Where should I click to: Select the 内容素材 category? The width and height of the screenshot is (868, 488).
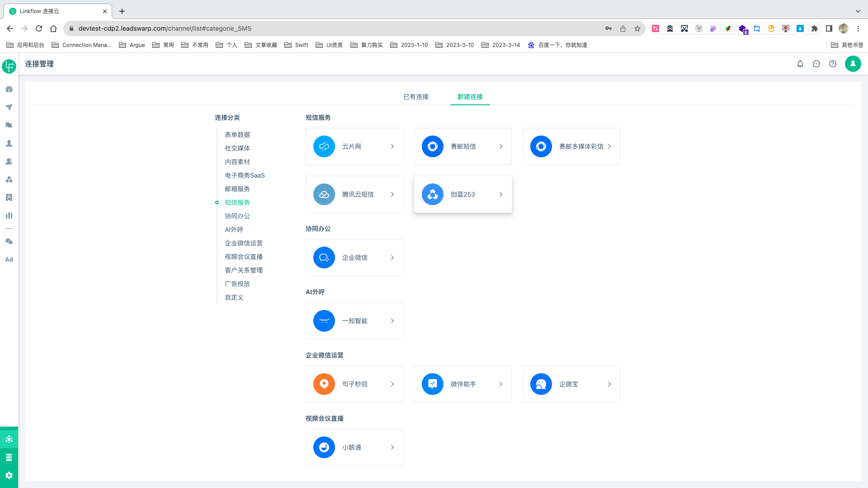[x=237, y=162]
